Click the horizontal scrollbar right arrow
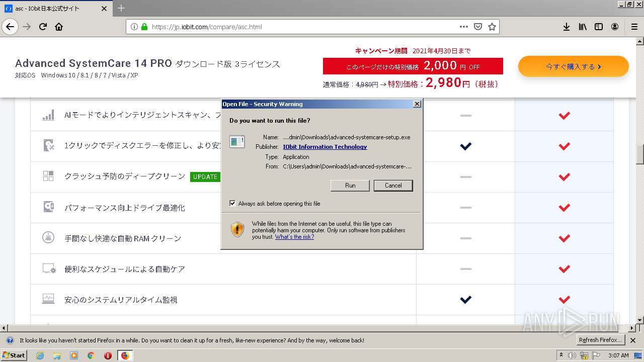644x362 pixels. 632,327
